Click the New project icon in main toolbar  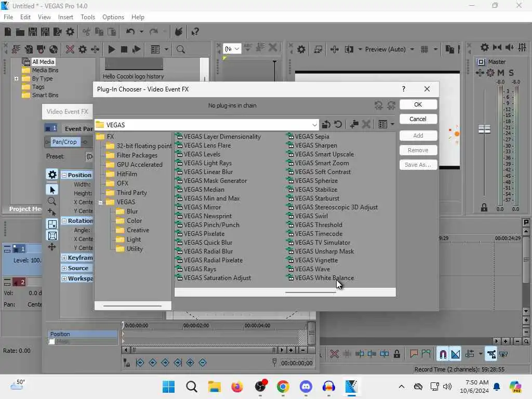7,32
